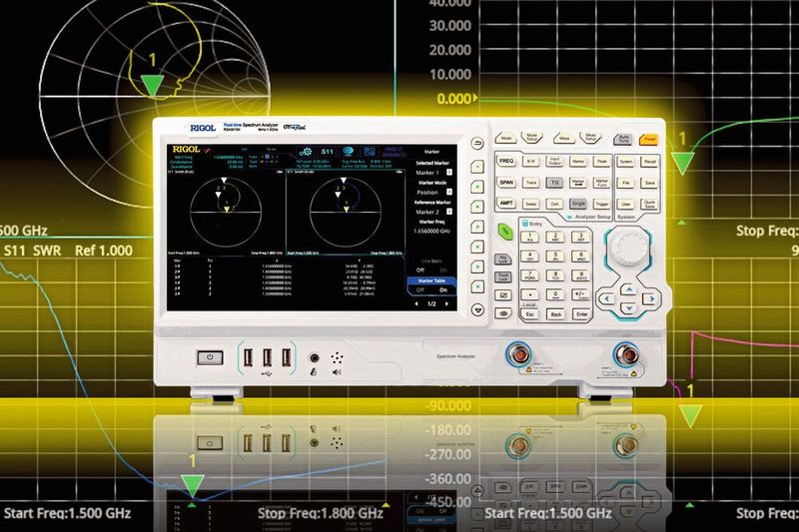The image size is (799, 532).
Task: Push the orange Preset key
Action: tap(648, 139)
